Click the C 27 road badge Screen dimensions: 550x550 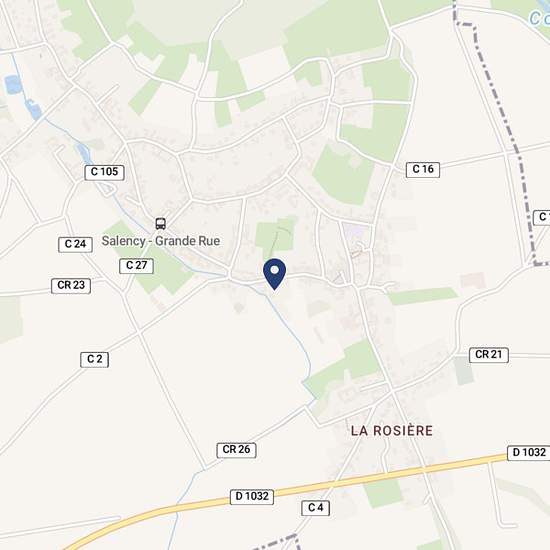(136, 266)
